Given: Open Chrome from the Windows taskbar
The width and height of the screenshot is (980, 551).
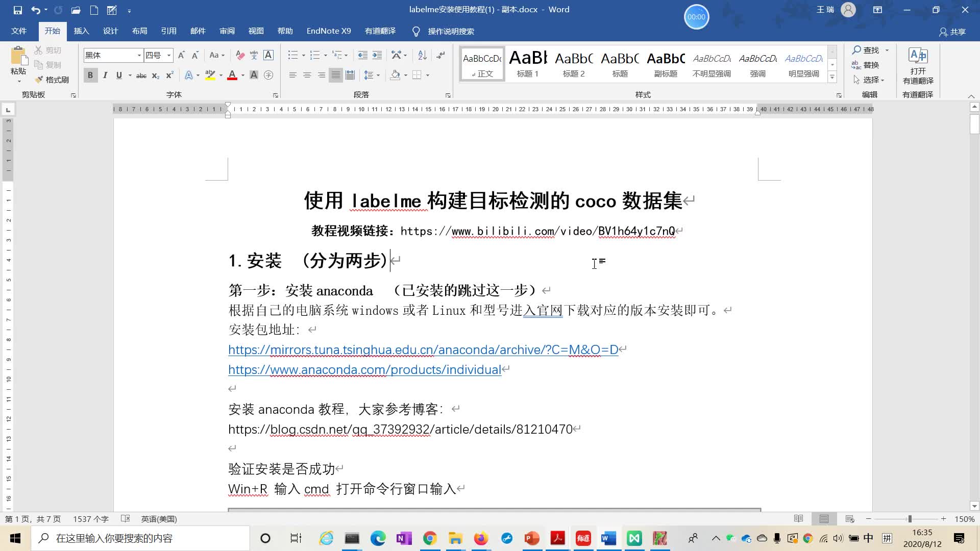Looking at the screenshot, I should pos(430,538).
